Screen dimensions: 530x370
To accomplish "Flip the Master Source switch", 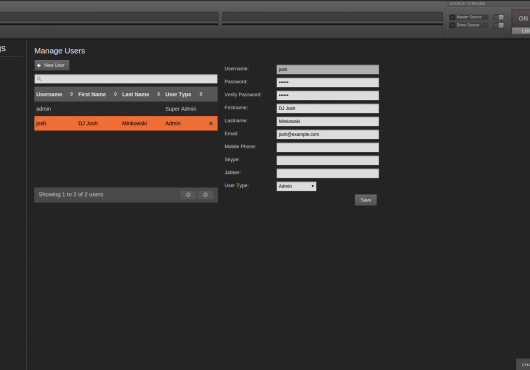I will coord(499,17).
